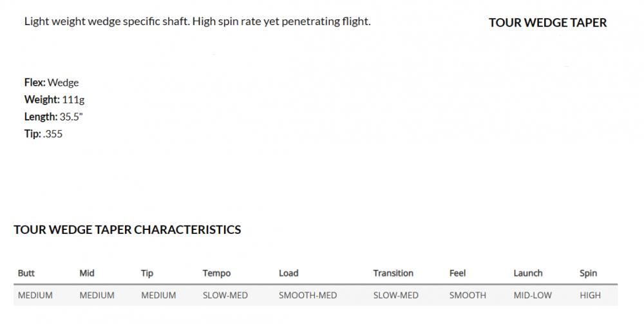
Task: Click the TOUR WEDGE TAPER CHARACTERISTICS heading
Action: (x=128, y=230)
